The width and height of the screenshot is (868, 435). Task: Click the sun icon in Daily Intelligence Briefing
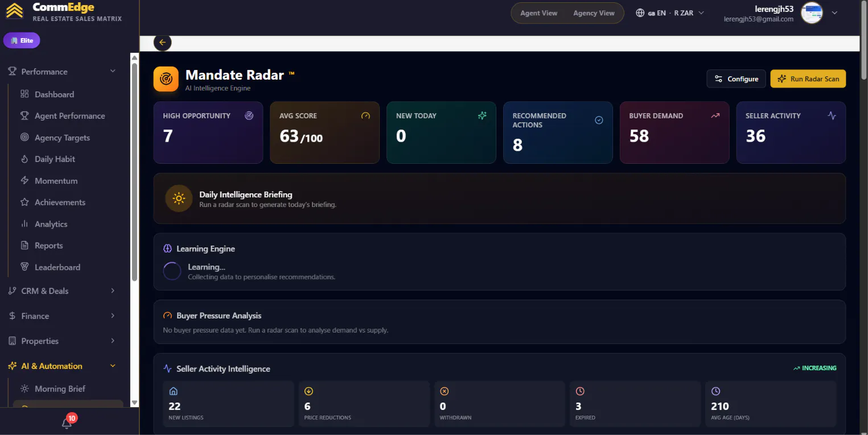tap(179, 198)
